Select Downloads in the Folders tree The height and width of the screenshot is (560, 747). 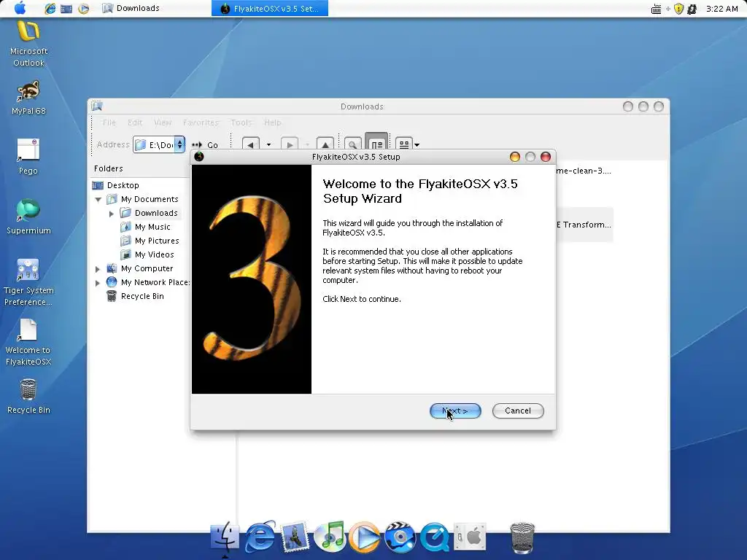tap(156, 213)
